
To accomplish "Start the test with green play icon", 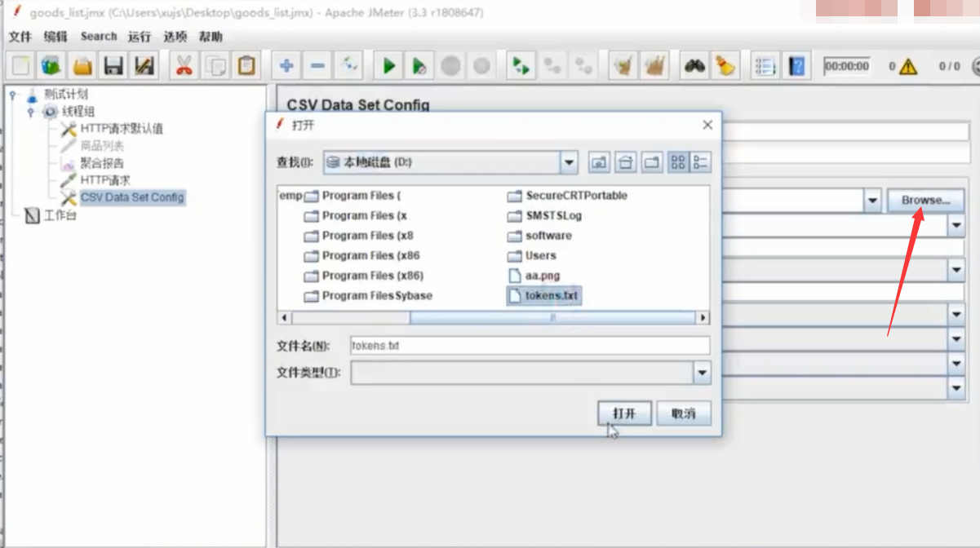I will coord(389,66).
